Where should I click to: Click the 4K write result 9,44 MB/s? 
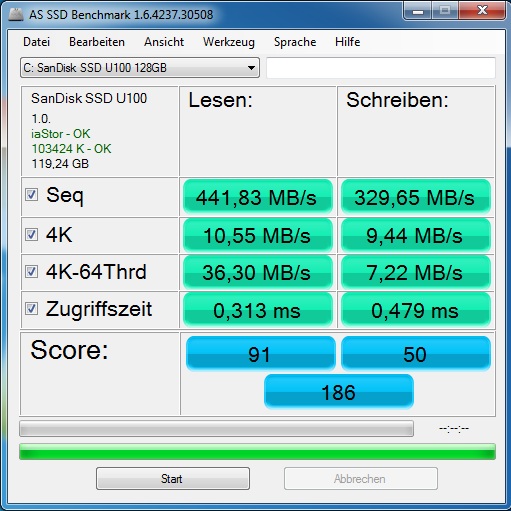(416, 235)
